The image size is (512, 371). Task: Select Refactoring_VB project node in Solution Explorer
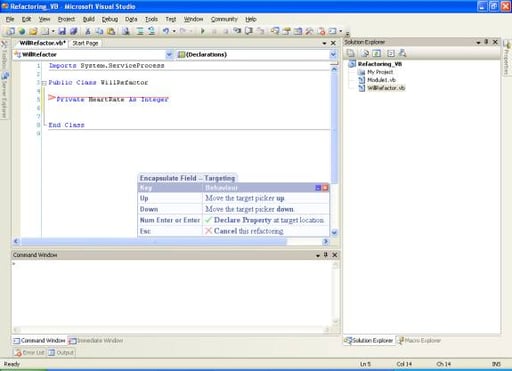click(x=380, y=64)
